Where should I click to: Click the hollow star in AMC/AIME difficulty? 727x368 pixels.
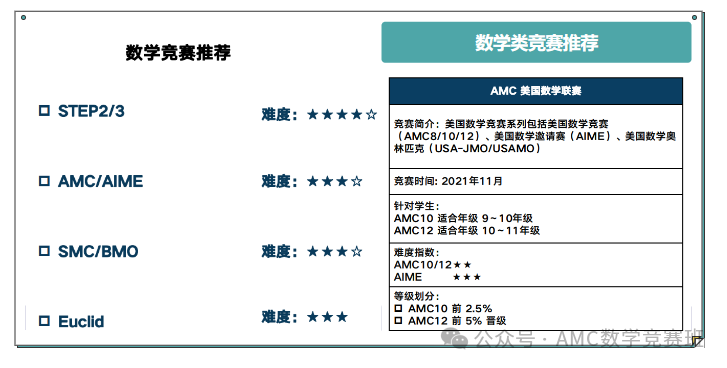click(357, 181)
